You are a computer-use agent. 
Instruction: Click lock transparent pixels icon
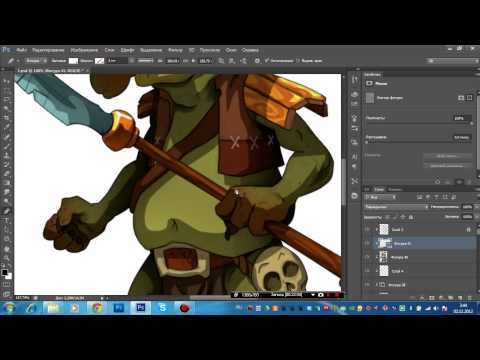[x=387, y=217]
